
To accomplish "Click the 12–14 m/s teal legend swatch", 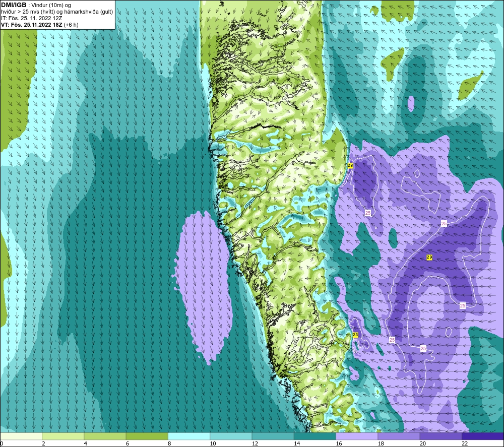I will coord(273,436).
